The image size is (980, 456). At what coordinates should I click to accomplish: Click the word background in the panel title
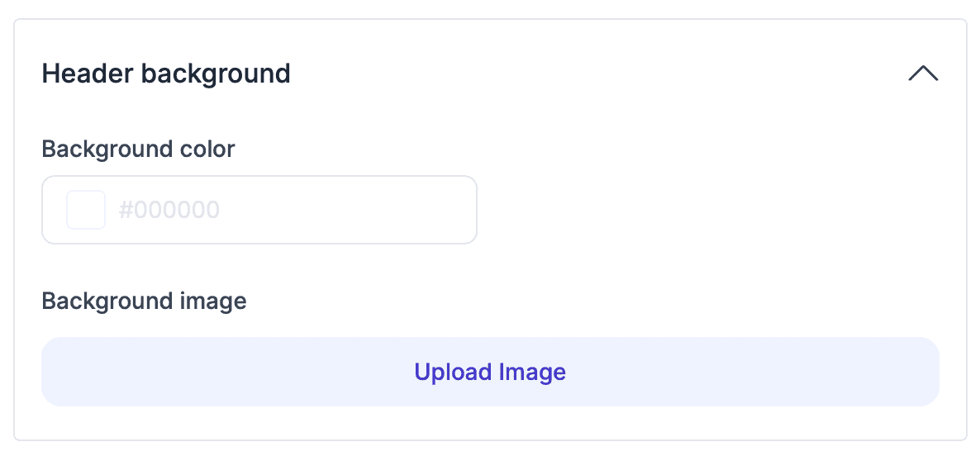pyautogui.click(x=216, y=74)
